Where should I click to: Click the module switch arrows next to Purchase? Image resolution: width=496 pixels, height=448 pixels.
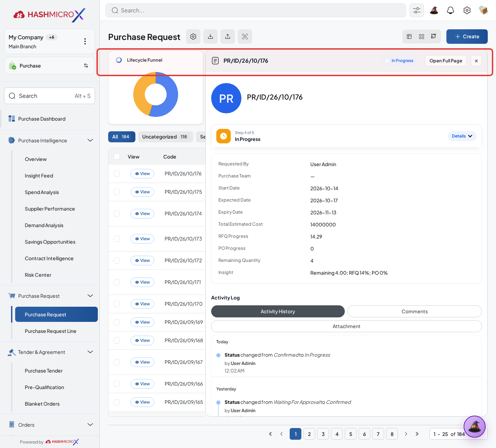[x=86, y=65]
